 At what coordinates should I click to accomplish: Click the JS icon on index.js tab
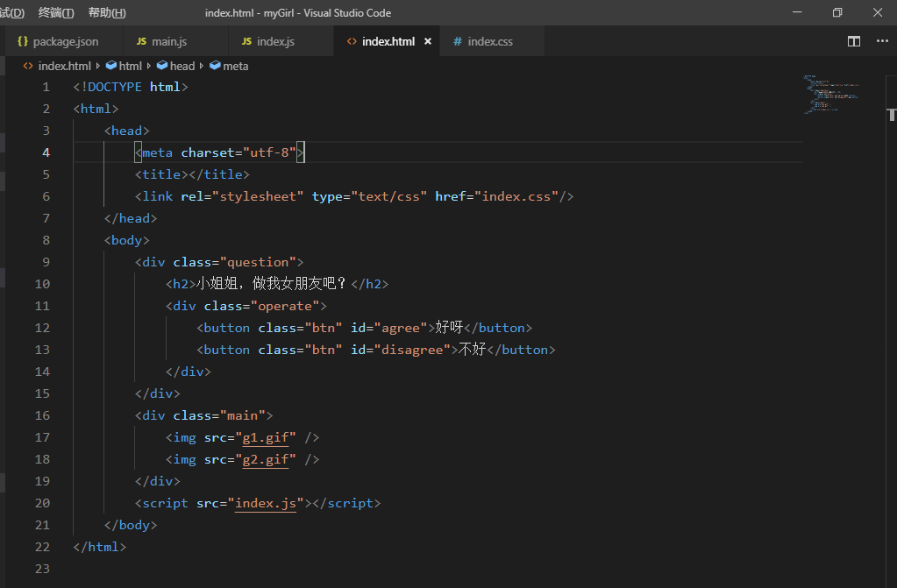coord(246,41)
